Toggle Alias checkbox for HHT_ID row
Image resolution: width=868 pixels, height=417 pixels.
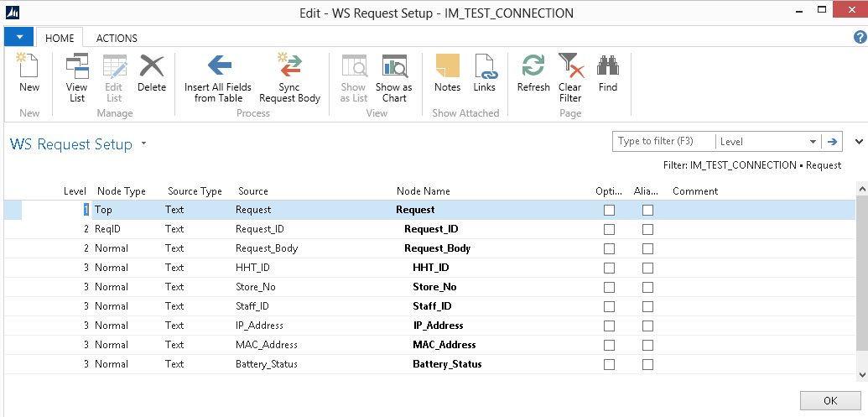click(647, 268)
